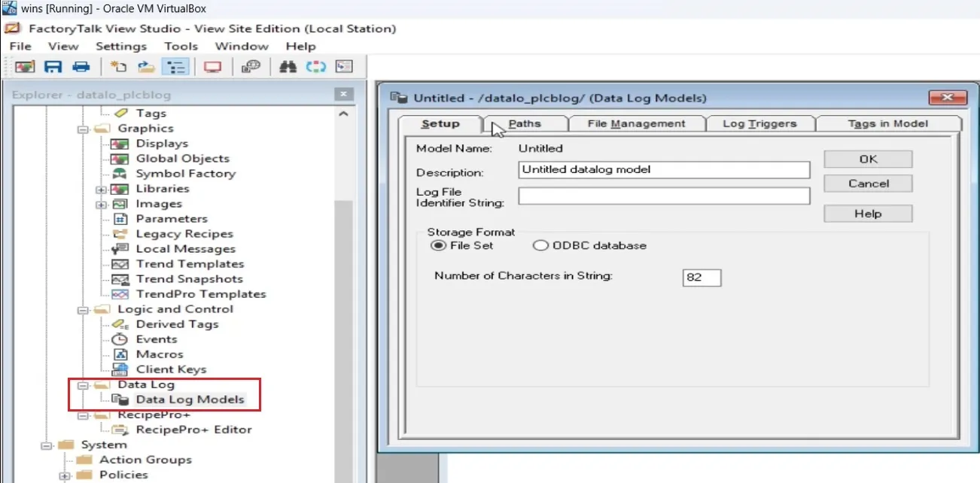
Task: Open the File menu
Action: [x=20, y=46]
